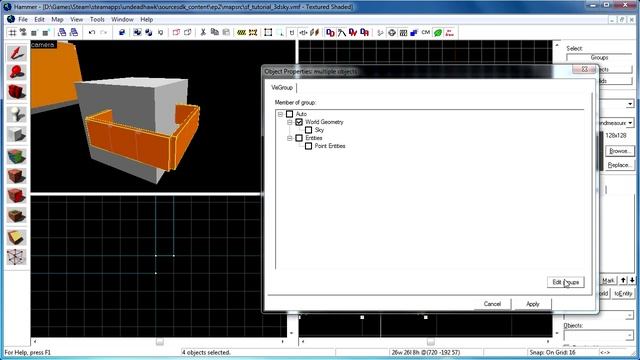Open the Map menu
The height and width of the screenshot is (360, 640).
[x=57, y=19]
